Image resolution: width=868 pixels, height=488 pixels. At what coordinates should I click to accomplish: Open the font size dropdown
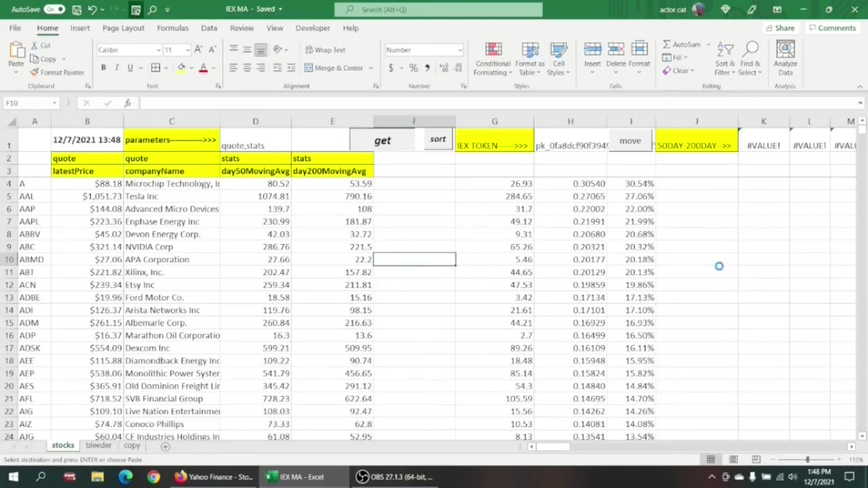pyautogui.click(x=186, y=50)
